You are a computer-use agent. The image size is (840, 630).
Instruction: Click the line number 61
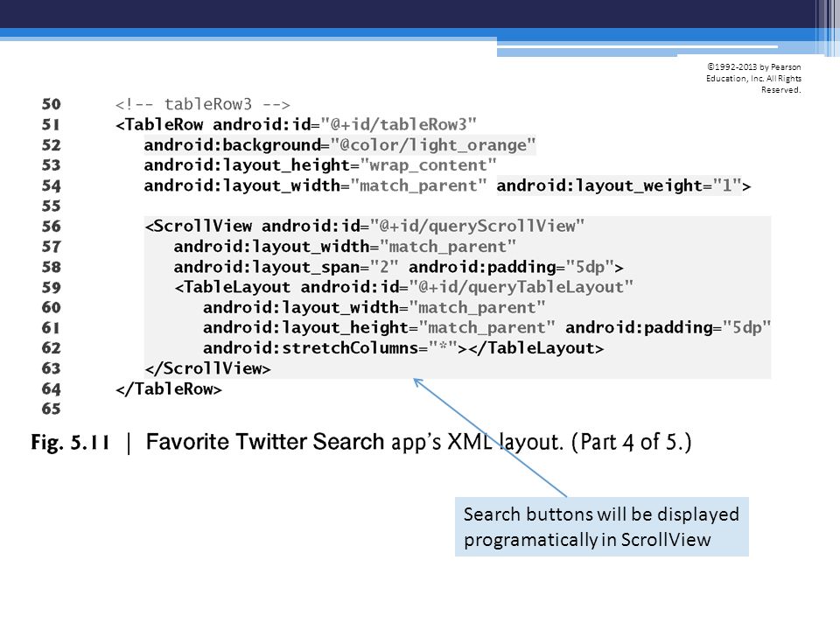pyautogui.click(x=52, y=328)
